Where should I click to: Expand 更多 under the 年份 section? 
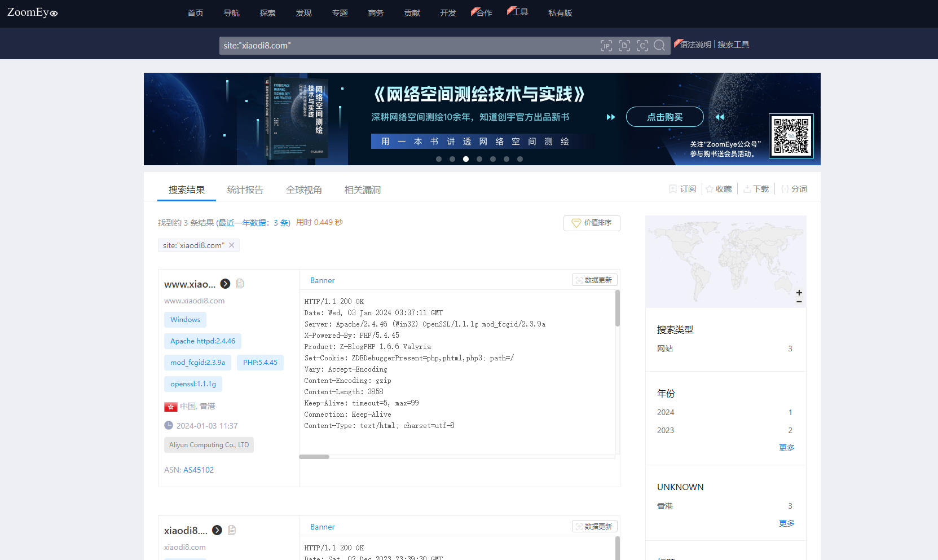(787, 448)
